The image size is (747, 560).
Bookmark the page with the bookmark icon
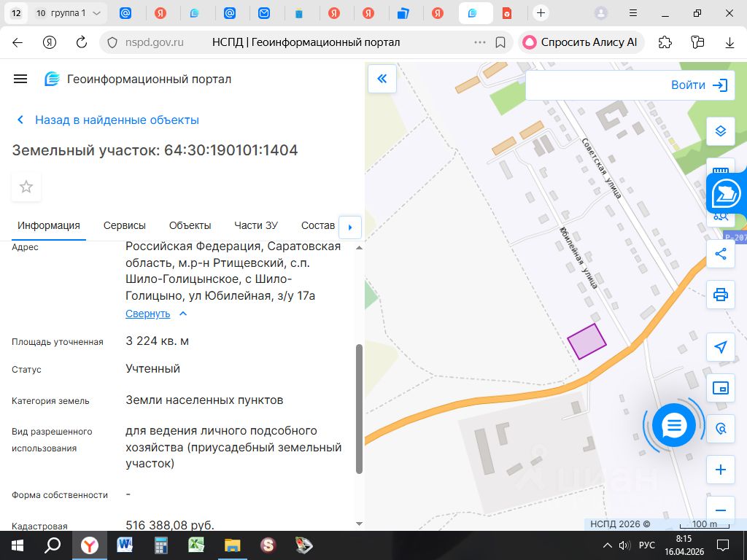tap(500, 42)
